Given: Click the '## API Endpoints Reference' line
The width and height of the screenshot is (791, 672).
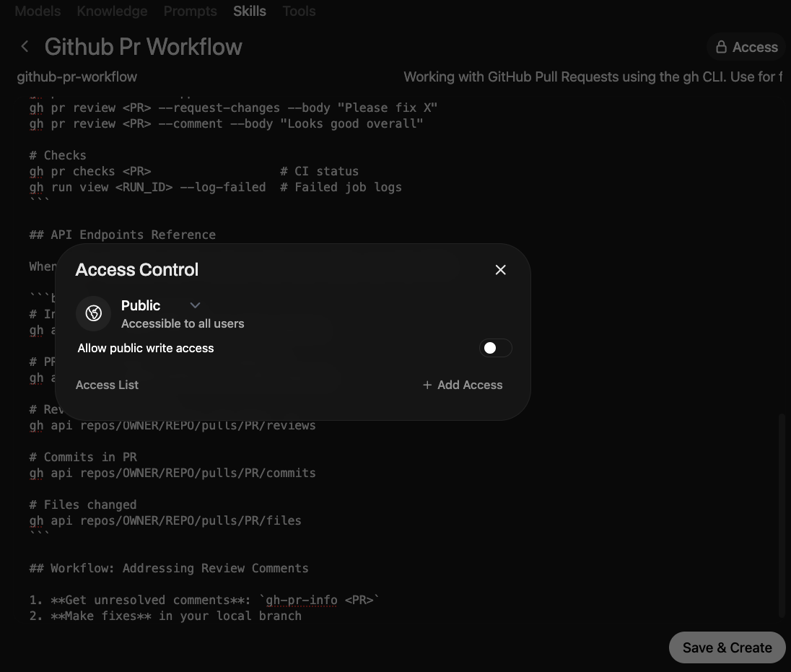Looking at the screenshot, I should (123, 235).
